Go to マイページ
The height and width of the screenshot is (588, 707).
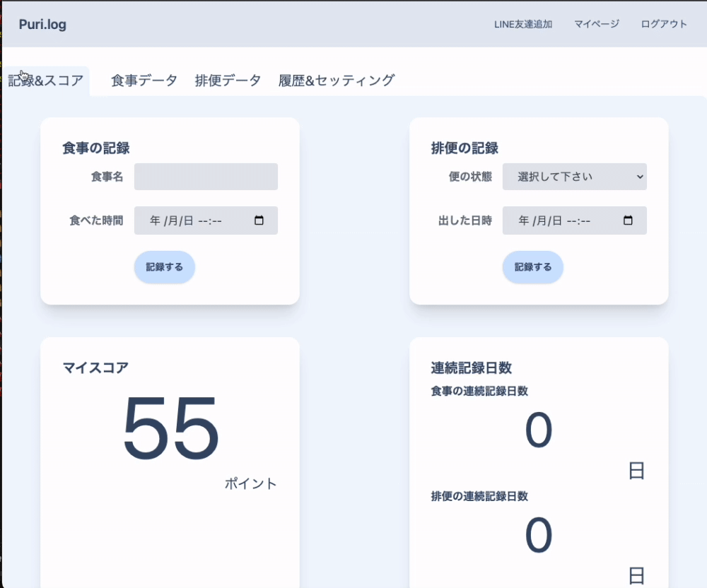597,24
